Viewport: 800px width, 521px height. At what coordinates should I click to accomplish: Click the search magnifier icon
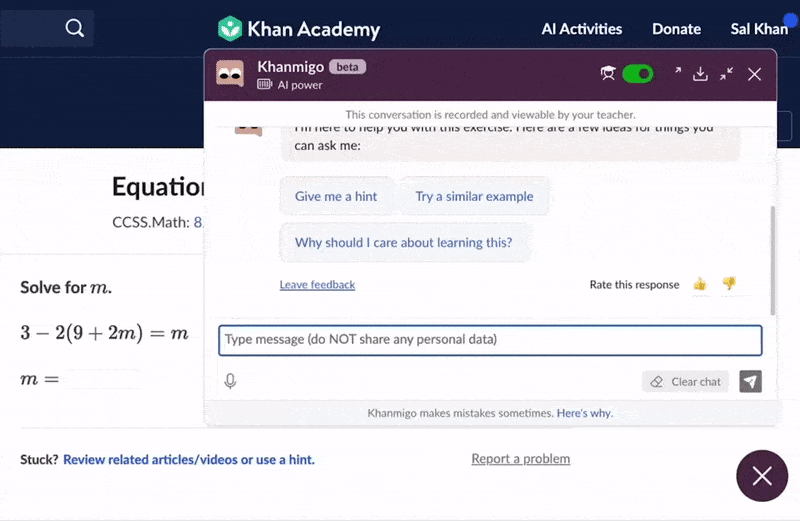coord(74,28)
